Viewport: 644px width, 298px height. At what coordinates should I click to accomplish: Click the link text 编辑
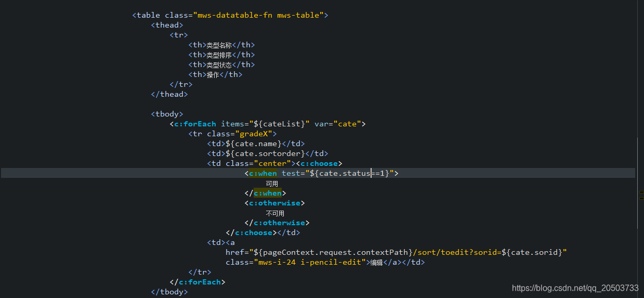376,263
